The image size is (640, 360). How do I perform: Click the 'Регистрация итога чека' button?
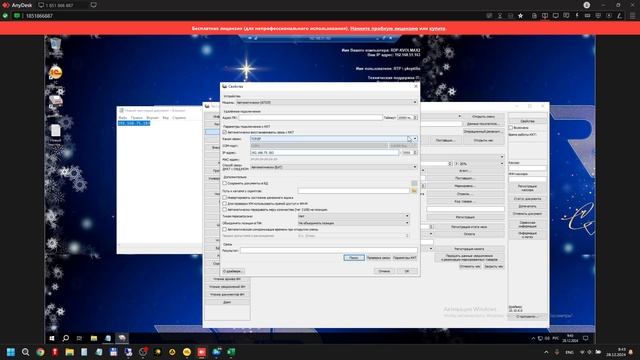tap(469, 227)
